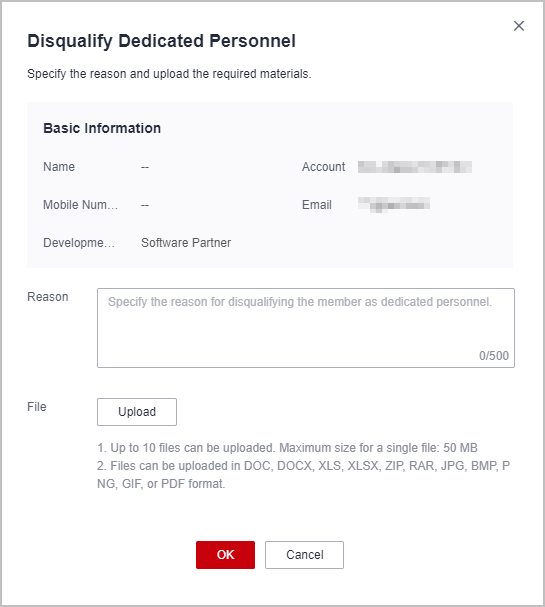Click the 0/500 character counter

[494, 355]
